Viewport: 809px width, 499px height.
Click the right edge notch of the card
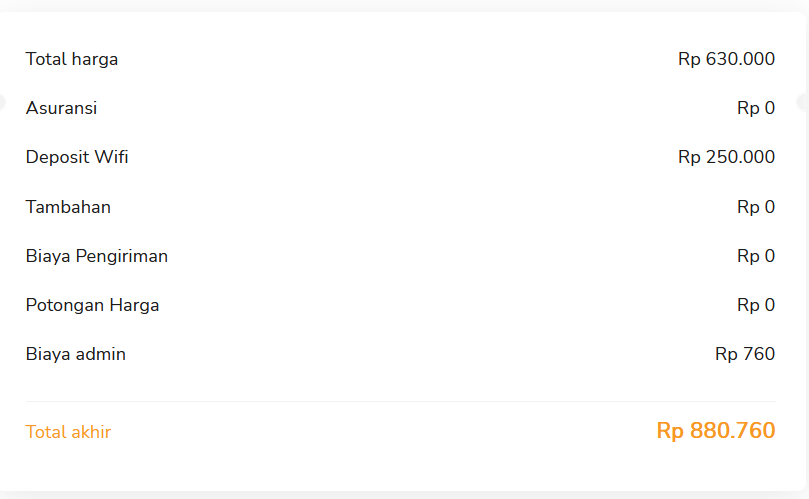point(803,102)
